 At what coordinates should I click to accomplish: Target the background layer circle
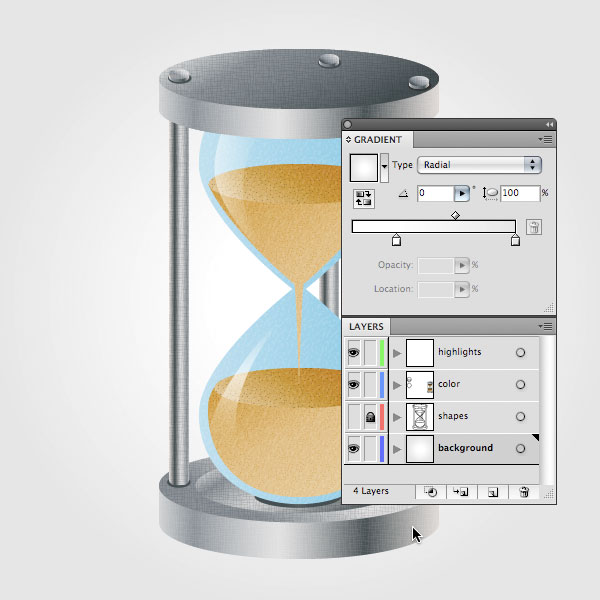tap(520, 448)
